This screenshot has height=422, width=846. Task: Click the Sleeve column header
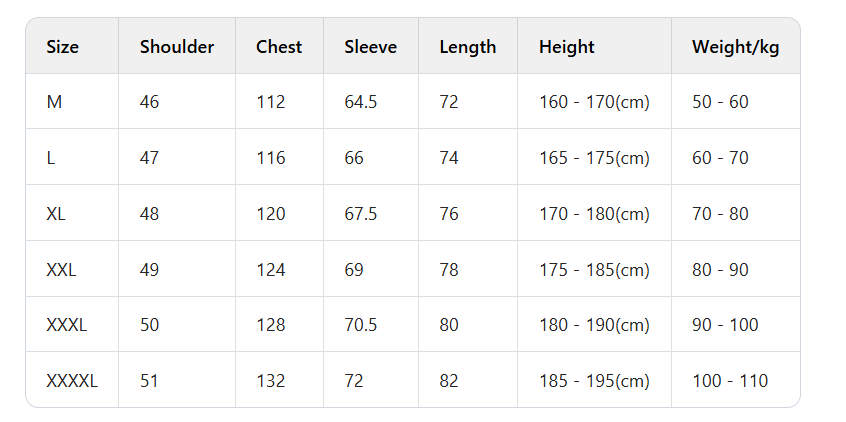pos(370,46)
